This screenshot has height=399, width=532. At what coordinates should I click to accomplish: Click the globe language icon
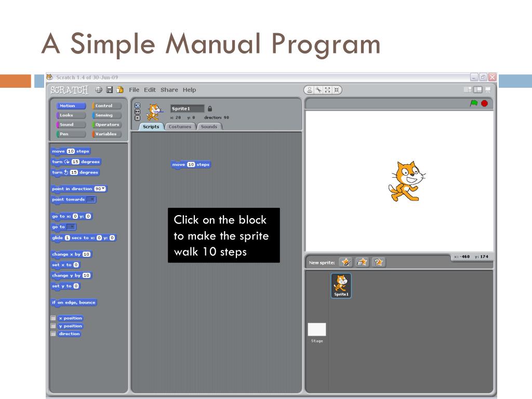(x=99, y=89)
